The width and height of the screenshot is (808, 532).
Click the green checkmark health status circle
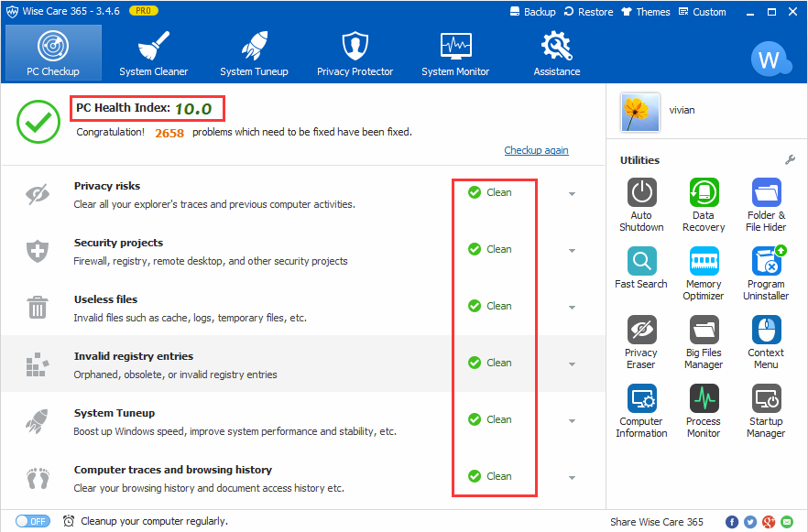pyautogui.click(x=38, y=122)
